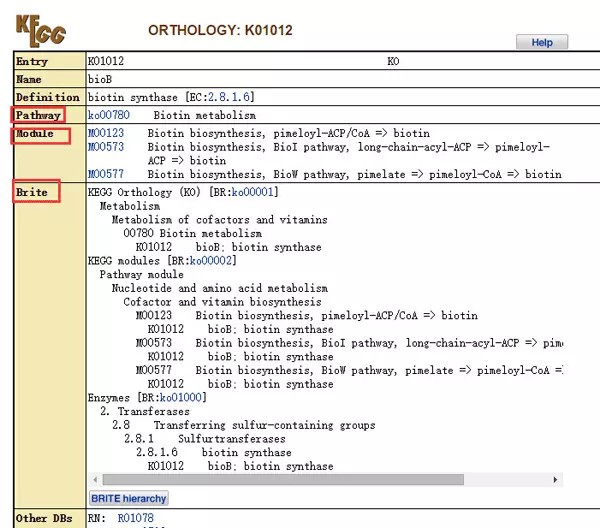Viewport: 600px width, 528px height.
Task: Click the 'Brite' row header
Action: [32, 192]
